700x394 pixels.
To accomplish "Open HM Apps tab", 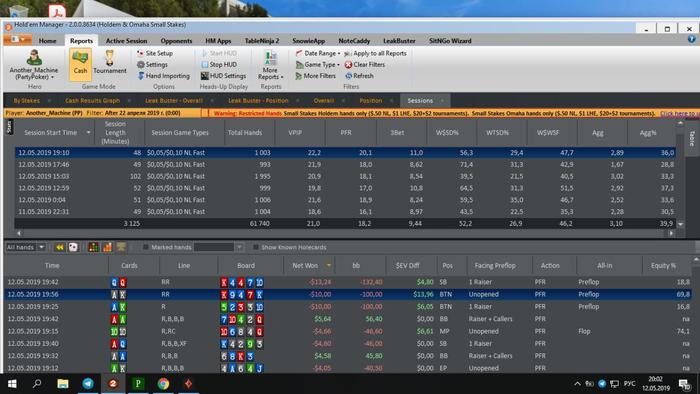I will click(218, 41).
